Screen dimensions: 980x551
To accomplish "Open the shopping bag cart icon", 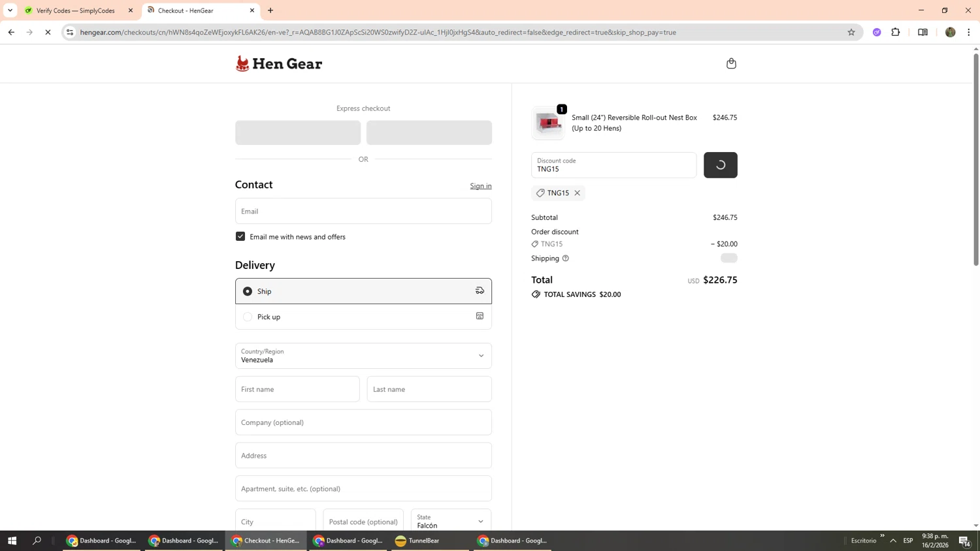I will tap(731, 63).
